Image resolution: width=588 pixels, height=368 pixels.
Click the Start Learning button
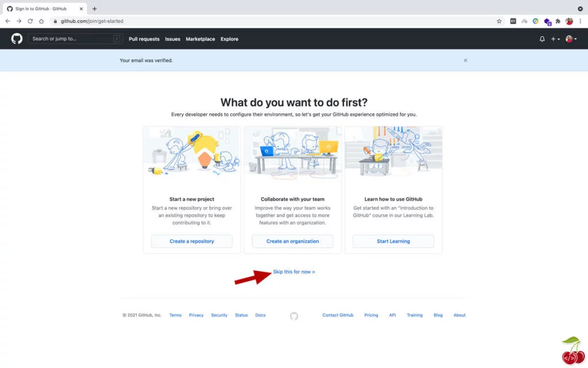(x=393, y=241)
